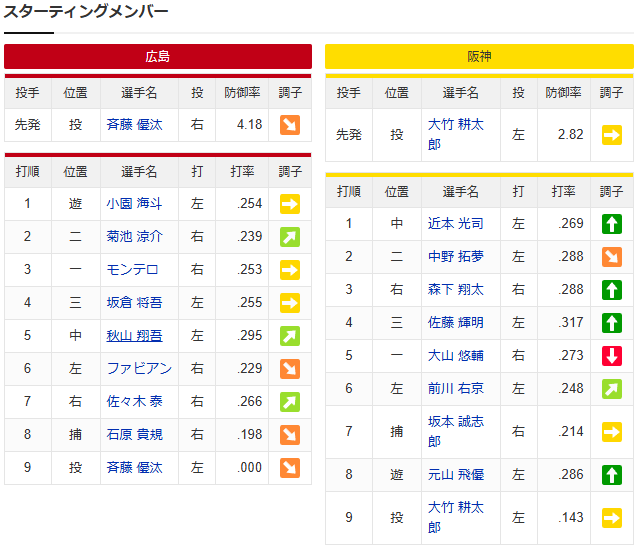
Task: Click condition arrow icon for Hanshin starter 2.82
Action: coord(612,135)
